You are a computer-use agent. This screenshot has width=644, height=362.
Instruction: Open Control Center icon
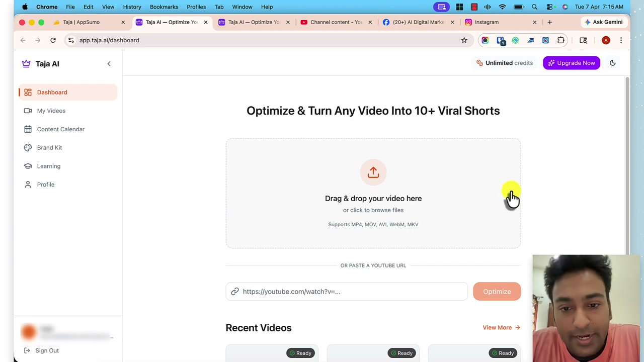(549, 7)
